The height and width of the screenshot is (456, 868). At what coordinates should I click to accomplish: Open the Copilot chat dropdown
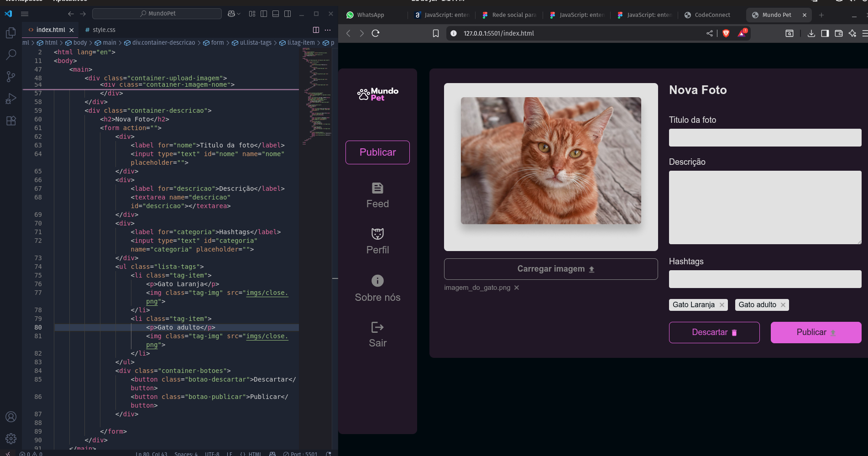click(x=234, y=14)
